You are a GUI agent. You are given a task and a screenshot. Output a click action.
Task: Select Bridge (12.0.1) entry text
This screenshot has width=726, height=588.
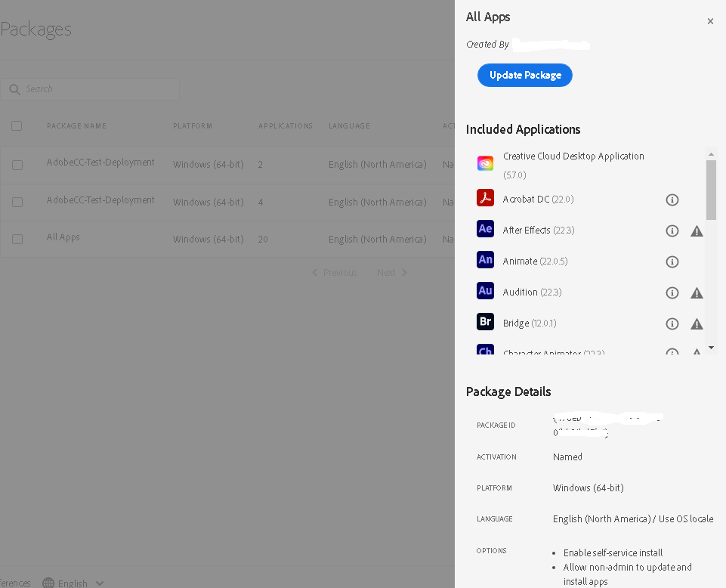click(530, 323)
